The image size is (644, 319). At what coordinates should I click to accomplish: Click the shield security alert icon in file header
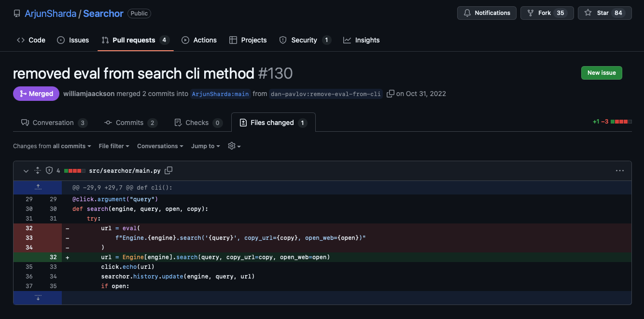[x=49, y=170]
